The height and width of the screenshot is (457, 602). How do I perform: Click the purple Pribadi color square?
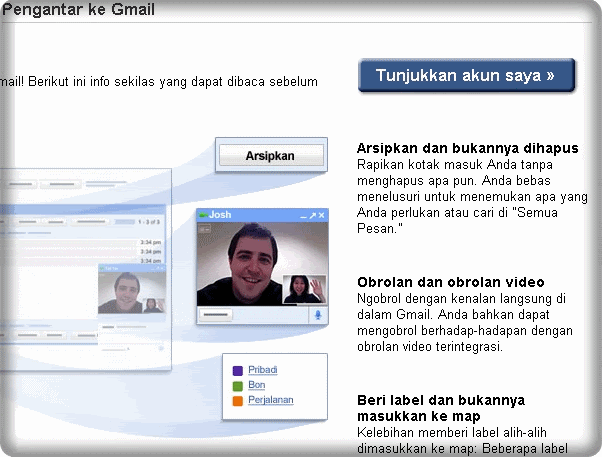(238, 371)
